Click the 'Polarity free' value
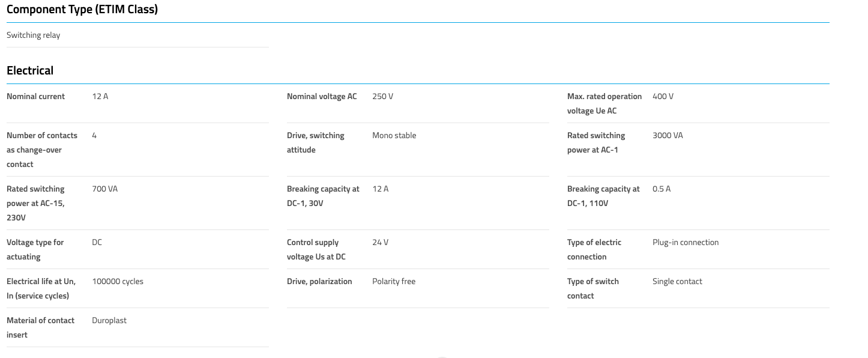Viewport: 868px width, 358px height. point(394,281)
